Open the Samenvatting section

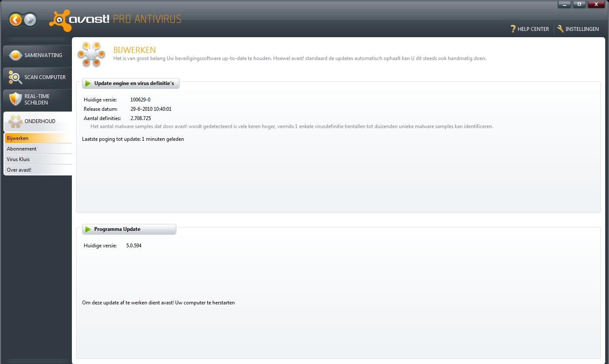point(38,55)
